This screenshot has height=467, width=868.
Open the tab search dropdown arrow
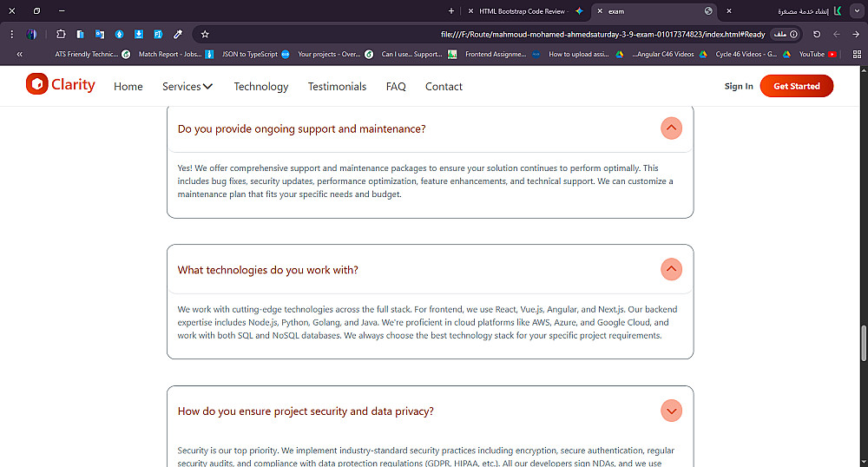coord(857,11)
